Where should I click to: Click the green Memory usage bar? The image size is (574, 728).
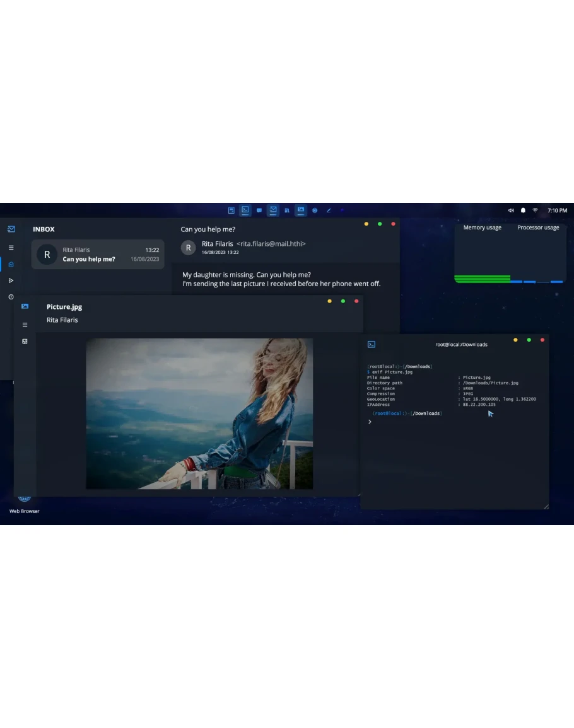click(483, 279)
